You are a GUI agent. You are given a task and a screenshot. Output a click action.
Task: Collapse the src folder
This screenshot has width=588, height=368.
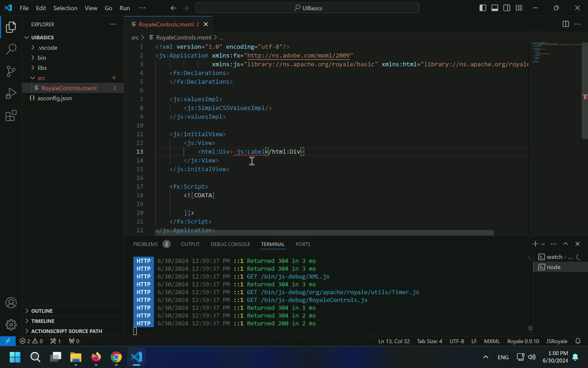73,78
